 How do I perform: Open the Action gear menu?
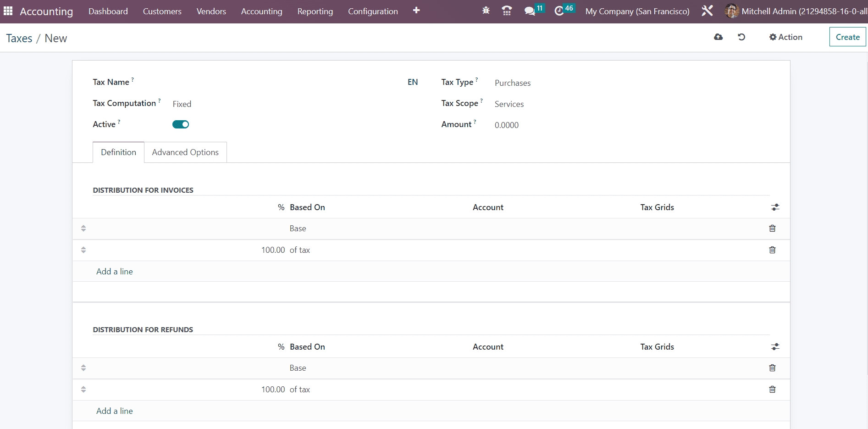(x=785, y=37)
